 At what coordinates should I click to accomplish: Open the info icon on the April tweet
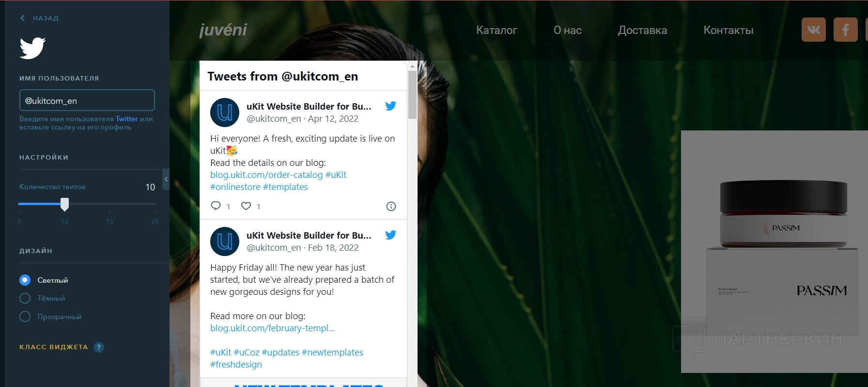click(x=391, y=207)
